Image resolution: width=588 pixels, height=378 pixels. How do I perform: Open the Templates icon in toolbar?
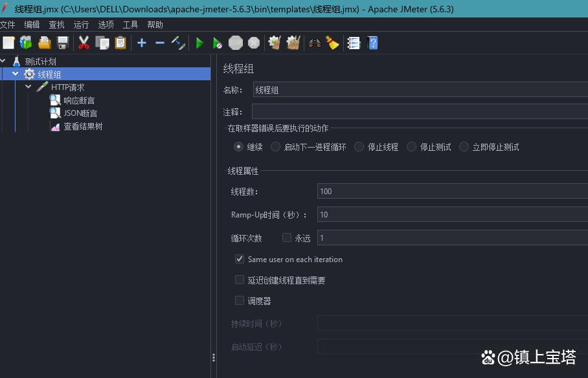pyautogui.click(x=26, y=43)
